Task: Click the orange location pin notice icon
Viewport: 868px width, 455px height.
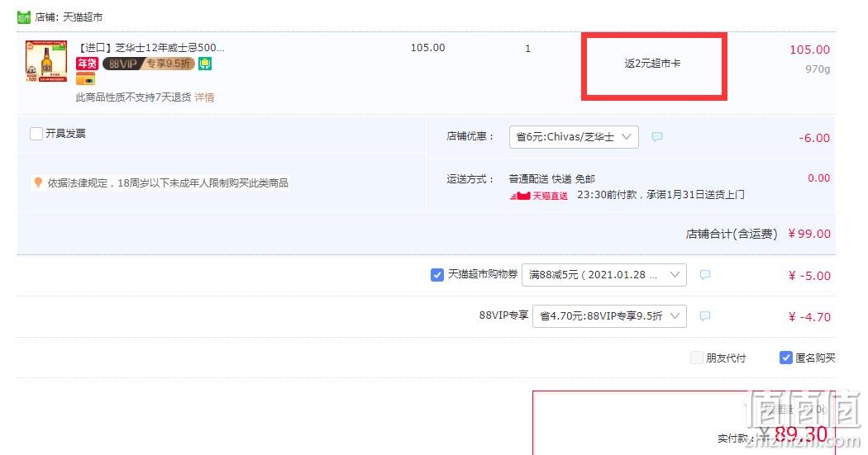Action: click(x=38, y=182)
